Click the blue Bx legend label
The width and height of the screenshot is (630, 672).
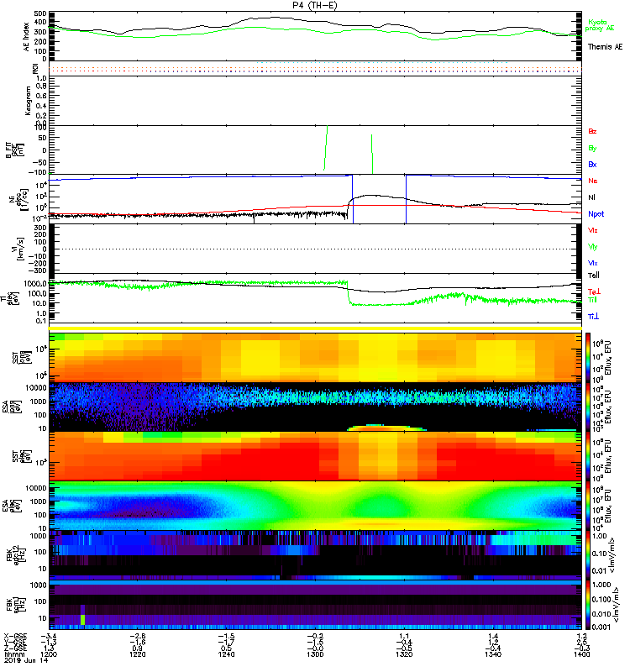click(x=592, y=164)
